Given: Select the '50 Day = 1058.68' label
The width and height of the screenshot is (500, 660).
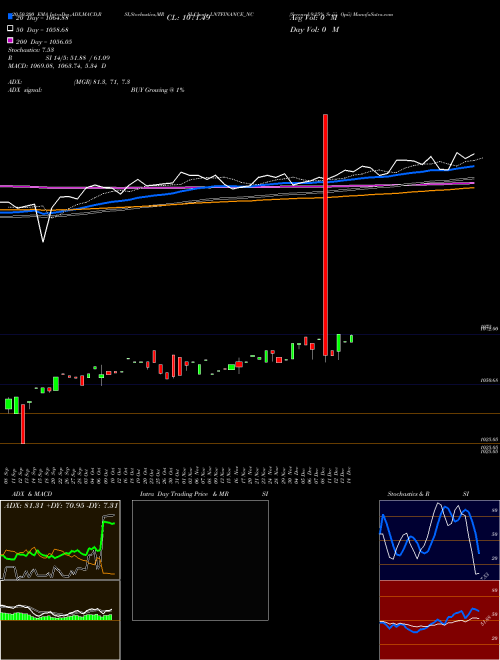Looking at the screenshot, I should point(42,30).
